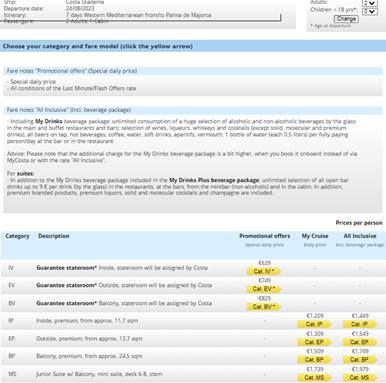The width and height of the screenshot is (386, 383).
Task: Click the €825 price for category BV
Action: tap(265, 298)
